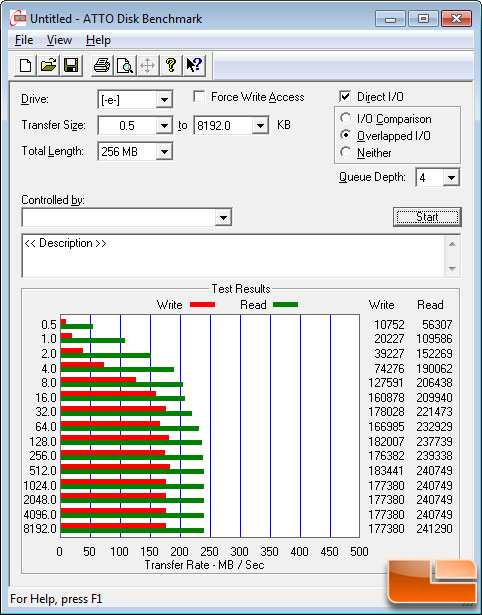Expand the Controlled by dropdown

(x=223, y=217)
